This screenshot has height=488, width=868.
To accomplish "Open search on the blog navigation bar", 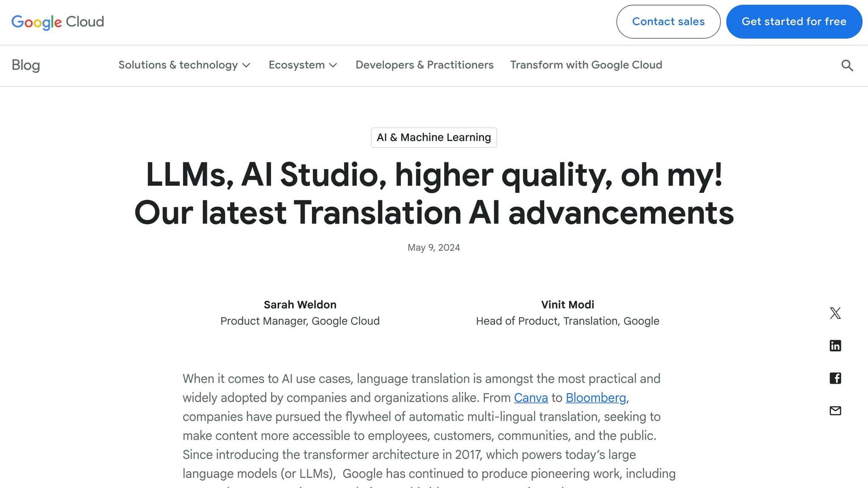I will coord(846,65).
